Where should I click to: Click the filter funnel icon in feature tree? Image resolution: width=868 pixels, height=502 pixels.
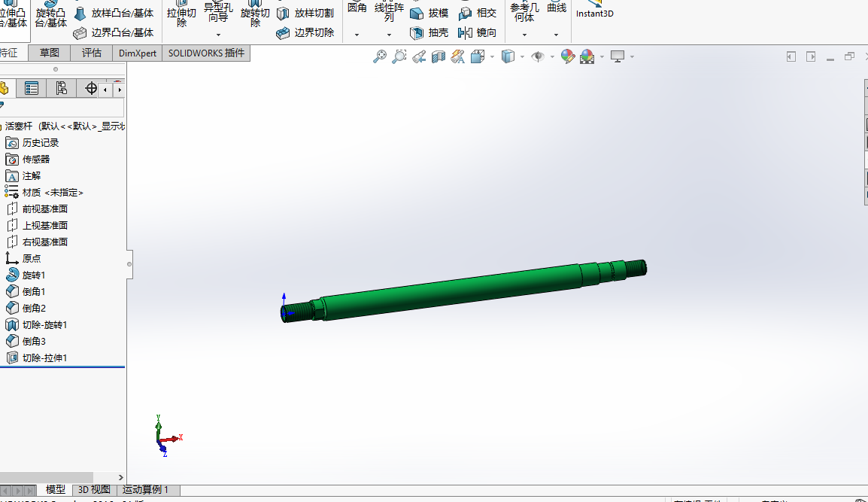(x=2, y=105)
